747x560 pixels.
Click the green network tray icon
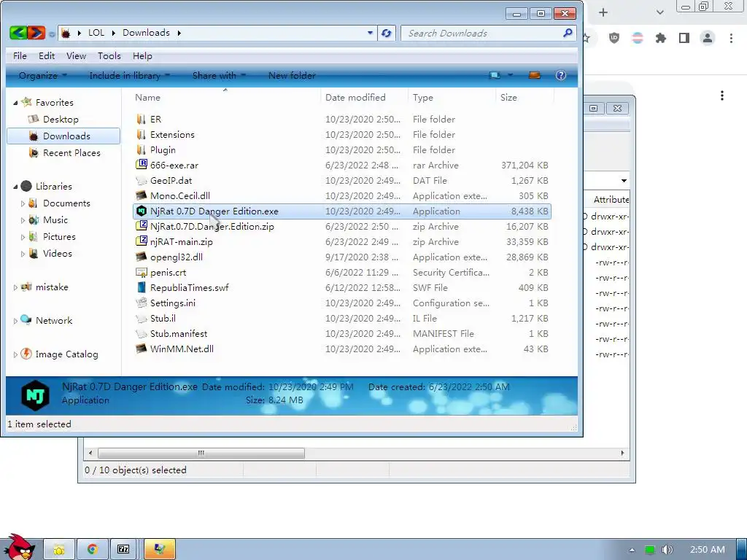pyautogui.click(x=650, y=550)
